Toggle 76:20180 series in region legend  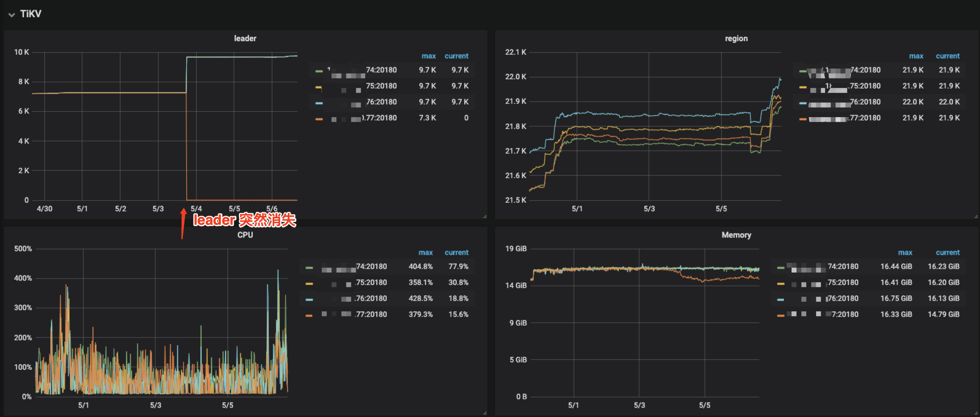point(865,102)
